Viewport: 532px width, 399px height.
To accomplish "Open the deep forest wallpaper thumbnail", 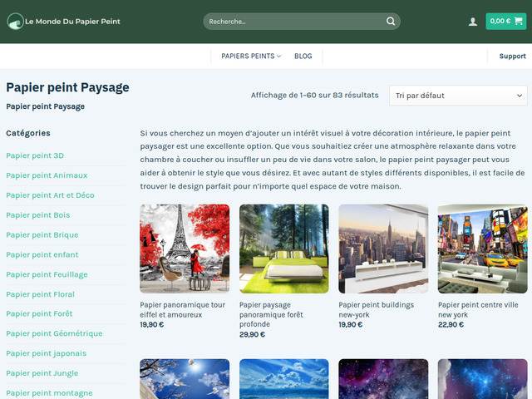I will tap(283, 249).
